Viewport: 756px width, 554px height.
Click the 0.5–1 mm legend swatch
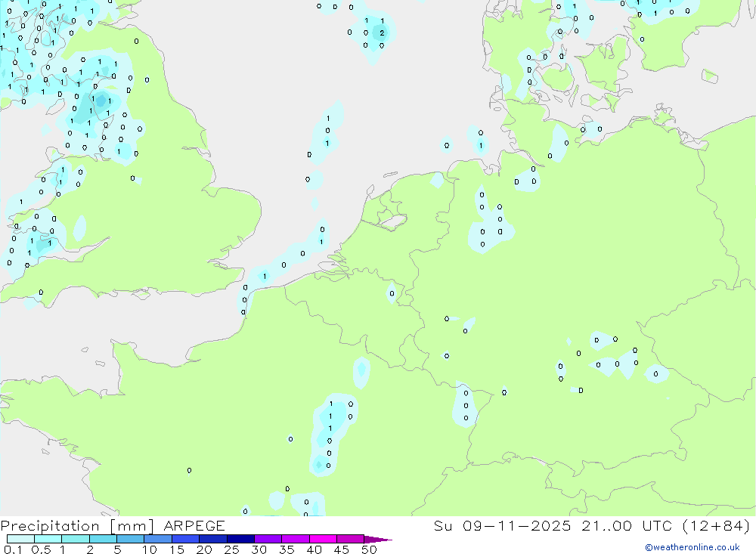(48, 539)
